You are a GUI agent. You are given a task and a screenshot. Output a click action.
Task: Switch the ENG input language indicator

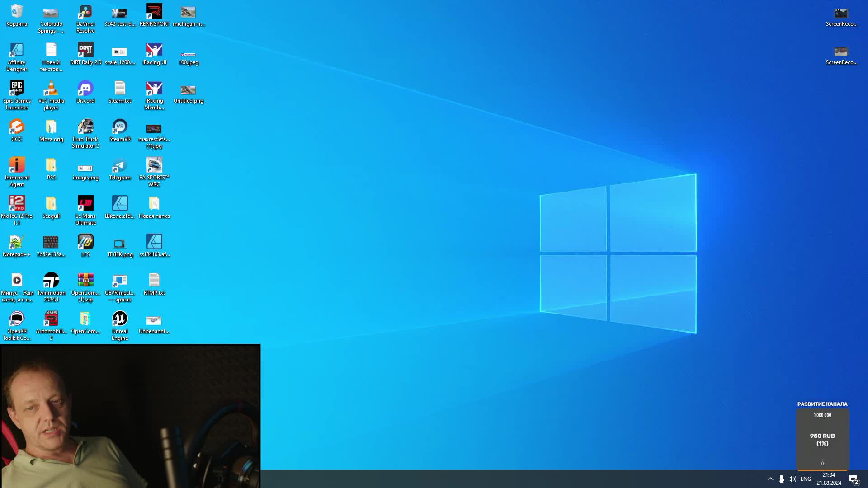click(806, 479)
